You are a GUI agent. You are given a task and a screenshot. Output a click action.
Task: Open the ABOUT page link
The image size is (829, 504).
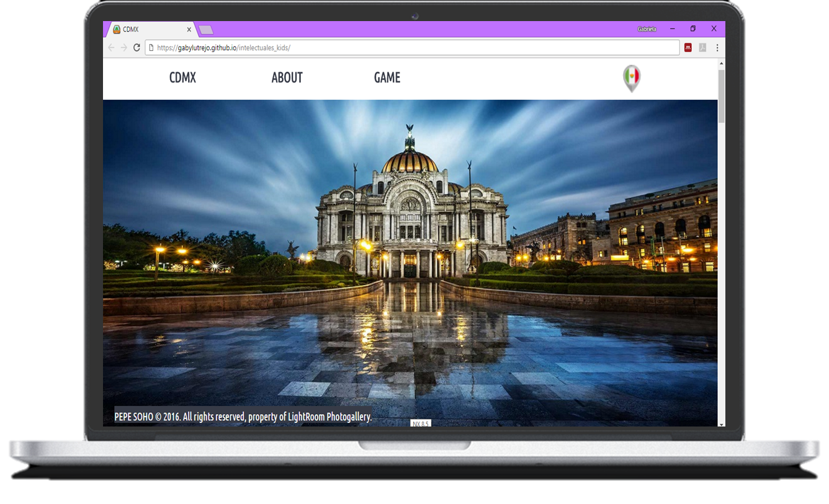tap(287, 78)
